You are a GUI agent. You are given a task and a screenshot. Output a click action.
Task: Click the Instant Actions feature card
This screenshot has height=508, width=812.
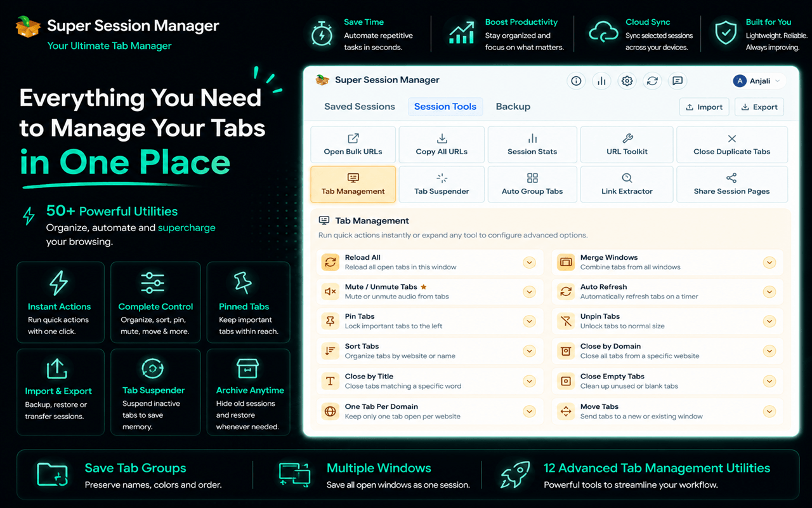60,303
